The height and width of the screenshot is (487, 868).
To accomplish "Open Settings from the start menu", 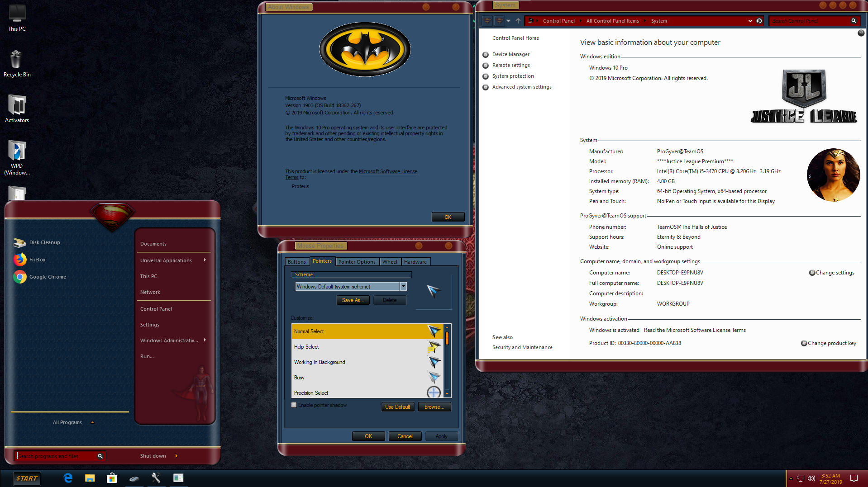I will [150, 325].
